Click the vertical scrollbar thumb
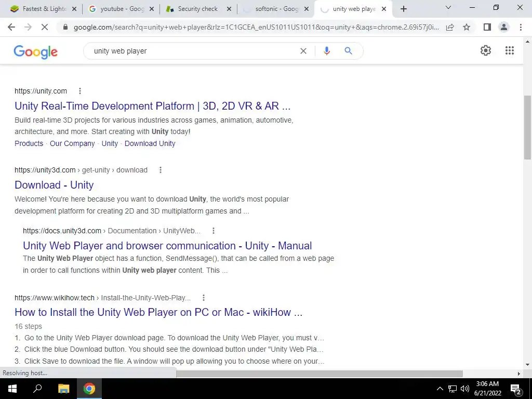 527,127
